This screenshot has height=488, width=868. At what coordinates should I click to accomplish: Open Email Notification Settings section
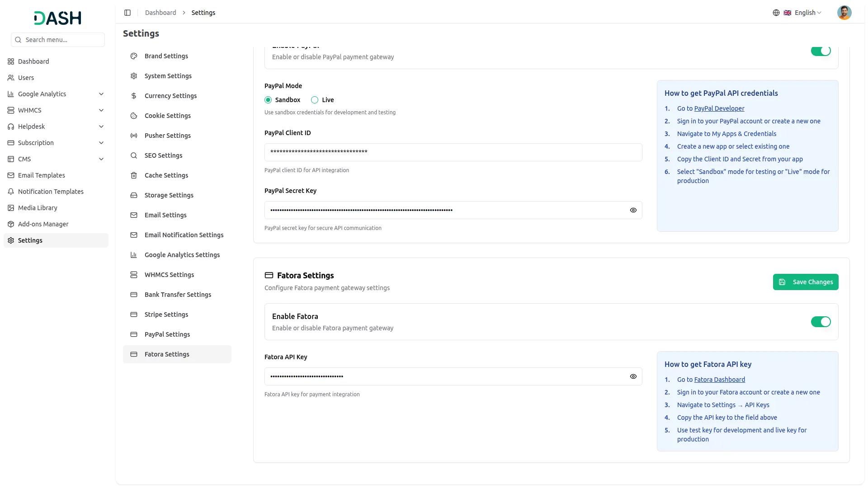pos(177,235)
